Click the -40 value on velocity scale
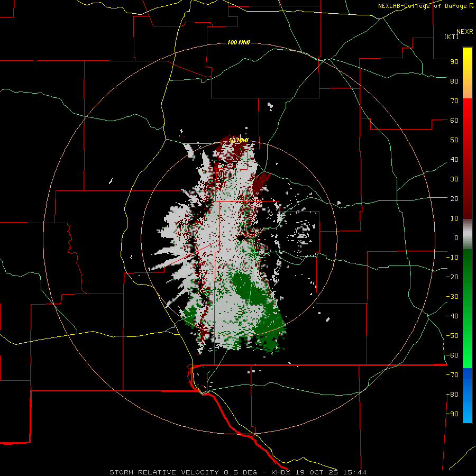 452,316
